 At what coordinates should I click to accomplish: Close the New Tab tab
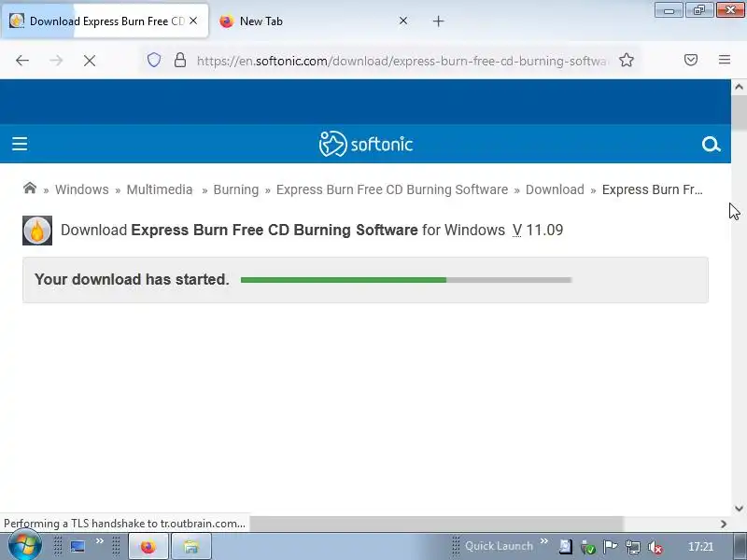[x=403, y=21]
